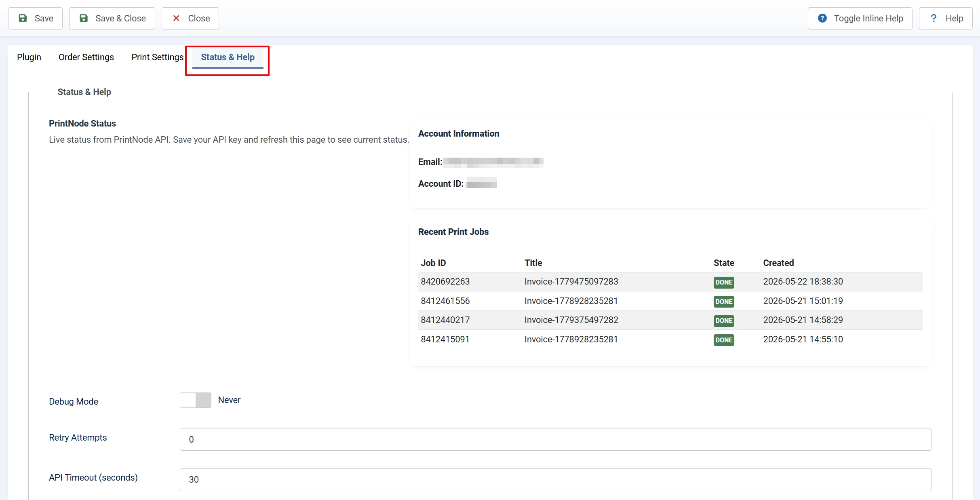The height and width of the screenshot is (500, 980).
Task: Click created time 2026-05-21 15:01:19
Action: pyautogui.click(x=803, y=301)
